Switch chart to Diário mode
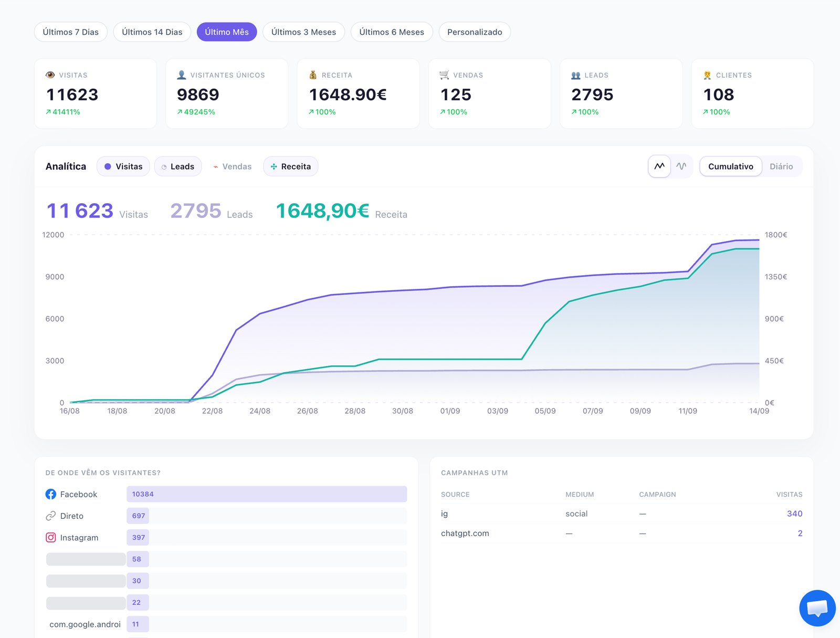This screenshot has height=638, width=840. click(x=781, y=166)
